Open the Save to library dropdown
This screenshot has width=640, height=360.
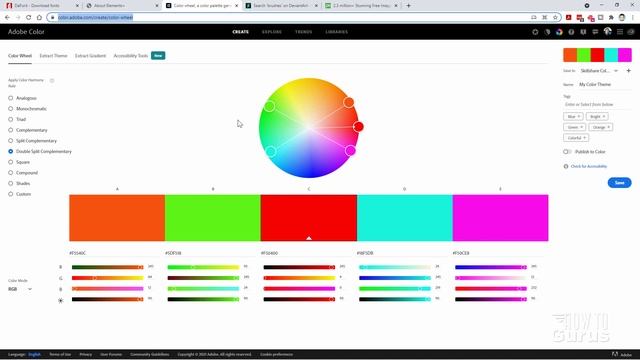tap(599, 71)
